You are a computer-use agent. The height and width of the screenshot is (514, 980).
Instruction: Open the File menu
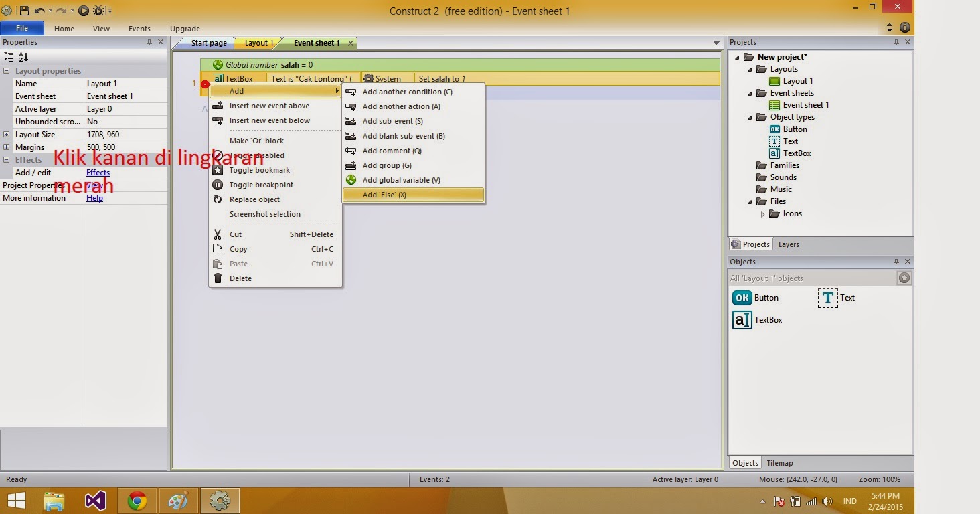click(x=22, y=29)
